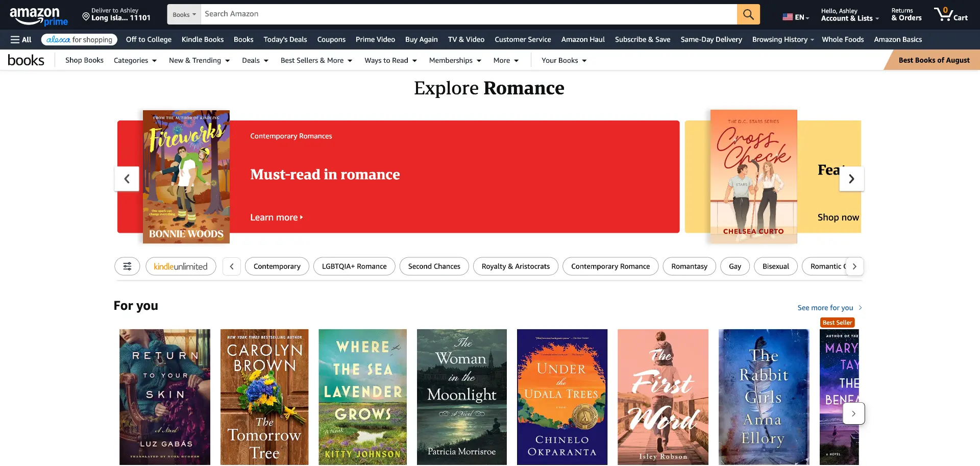
Task: Click the Search Amazon input field
Action: [469, 14]
